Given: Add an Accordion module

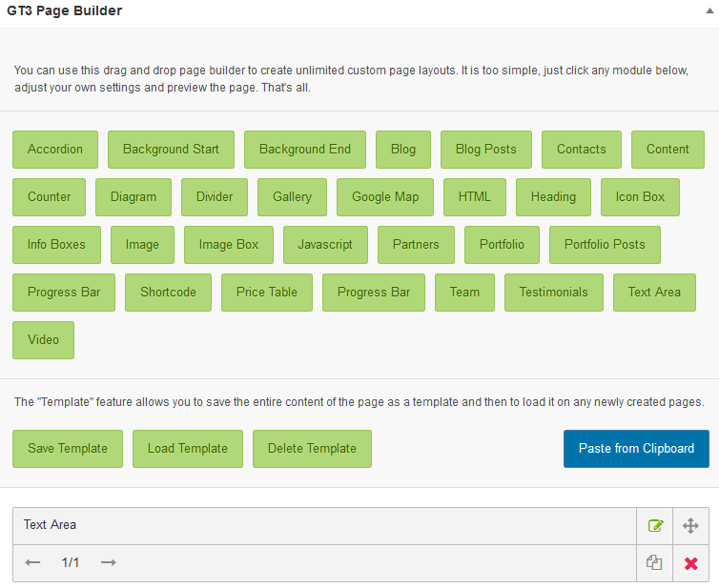Looking at the screenshot, I should (55, 150).
